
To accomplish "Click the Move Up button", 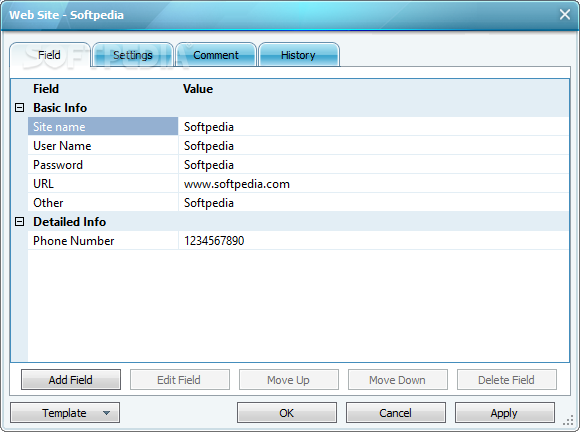I will 289,380.
